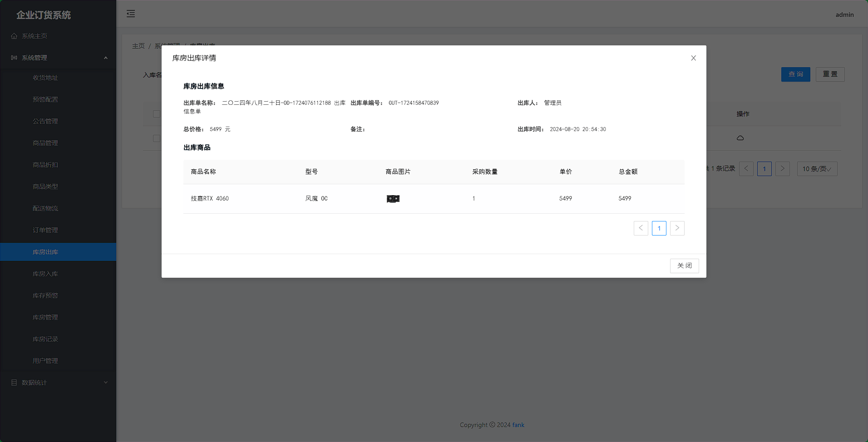Open the fank footer link
Screen dimensions: 868x442
pyautogui.click(x=518, y=425)
